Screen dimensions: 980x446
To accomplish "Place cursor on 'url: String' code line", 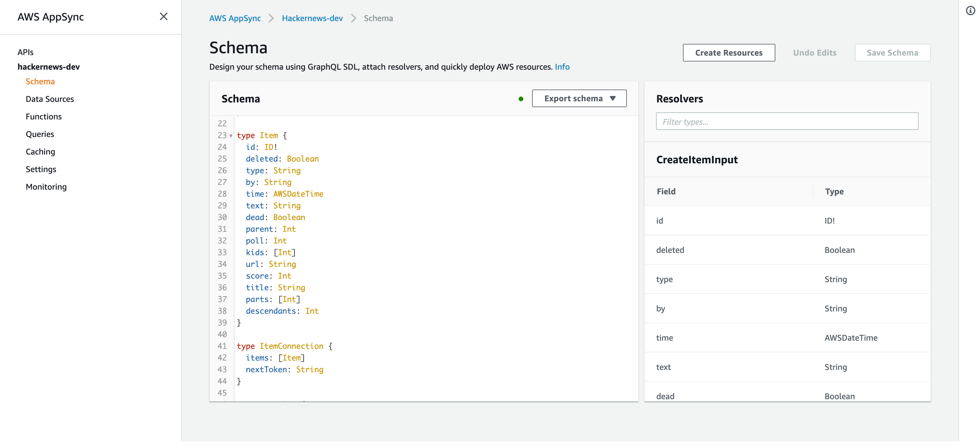I will click(x=271, y=264).
